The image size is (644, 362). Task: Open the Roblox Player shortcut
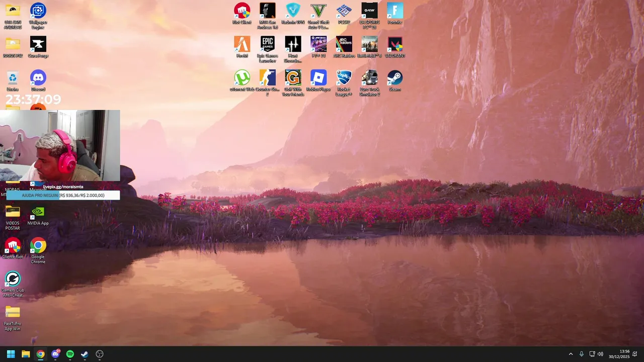click(318, 81)
